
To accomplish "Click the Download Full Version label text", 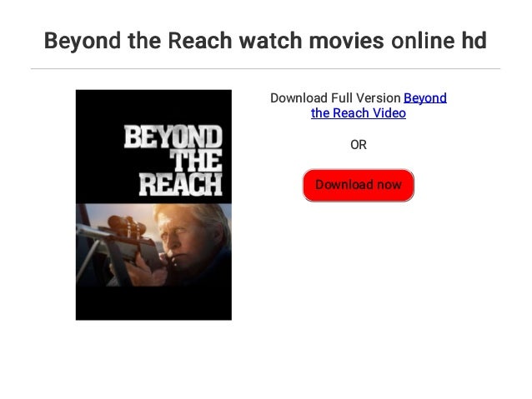I will (335, 98).
